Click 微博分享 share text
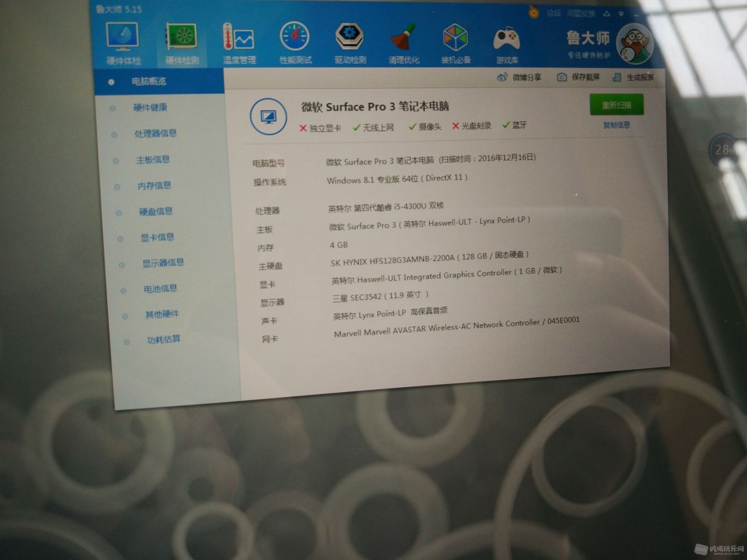Image resolution: width=747 pixels, height=560 pixels. [527, 77]
